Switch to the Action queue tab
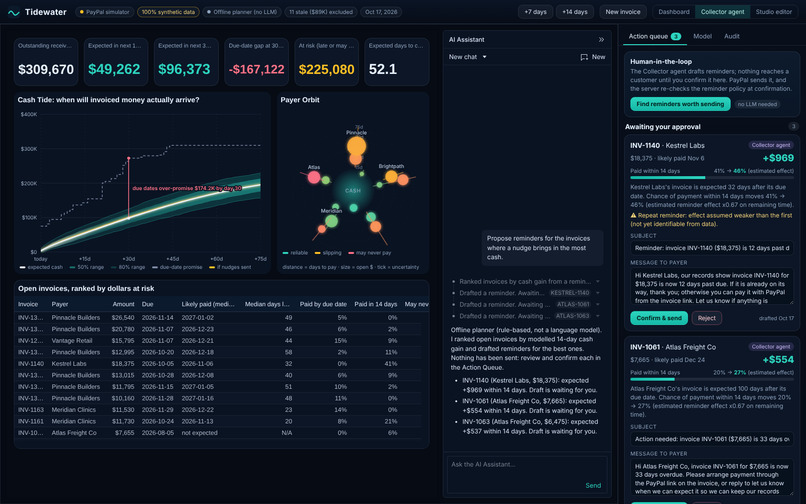 (654, 37)
